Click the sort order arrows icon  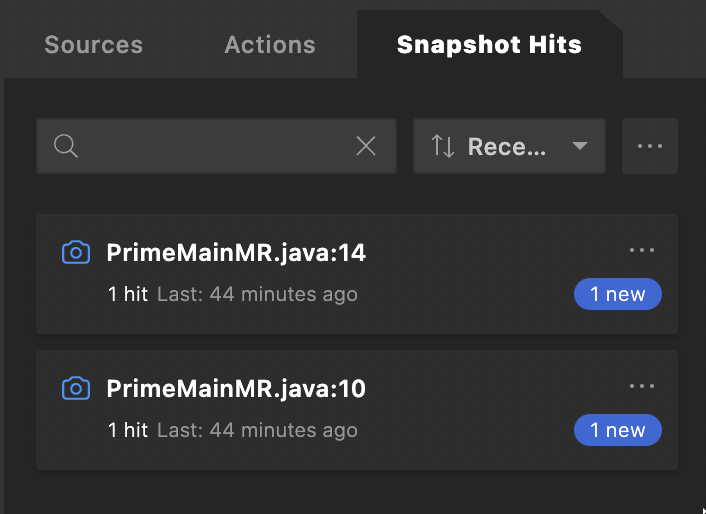coord(443,146)
